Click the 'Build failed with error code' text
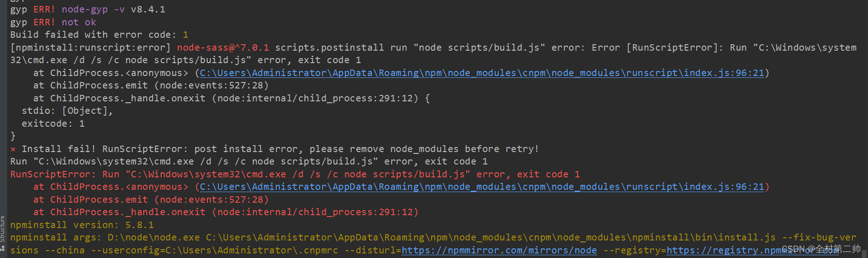 [x=93, y=35]
